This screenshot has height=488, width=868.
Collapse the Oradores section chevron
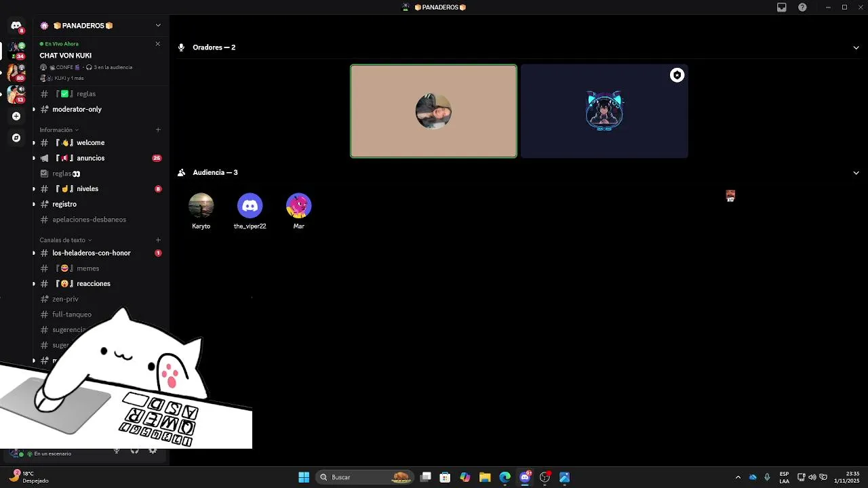(856, 47)
